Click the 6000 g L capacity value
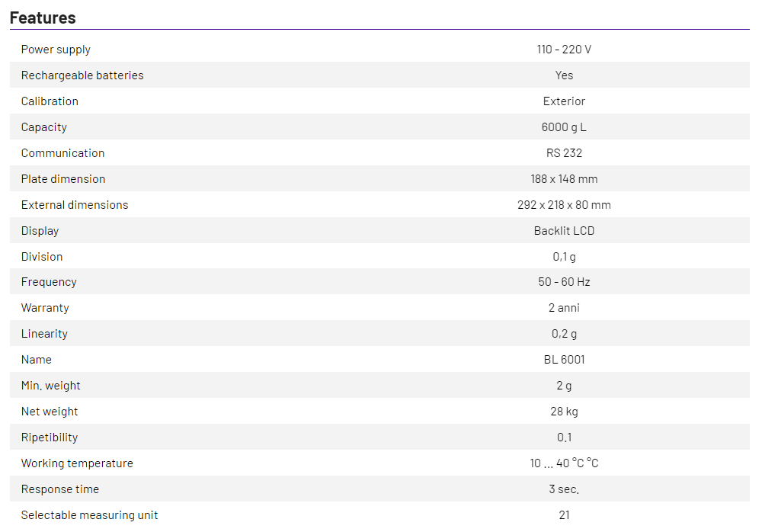Screen dimensions: 762x532 tap(564, 127)
